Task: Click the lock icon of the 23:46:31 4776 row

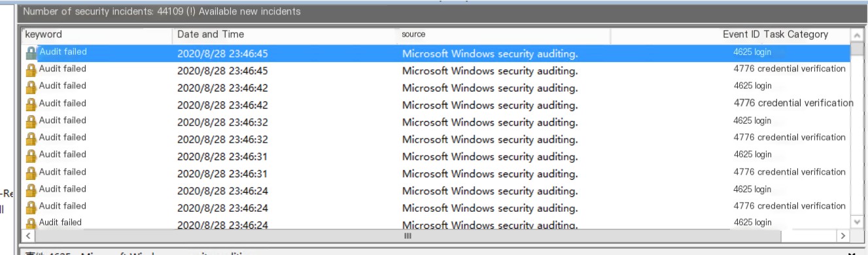Action: point(31,173)
